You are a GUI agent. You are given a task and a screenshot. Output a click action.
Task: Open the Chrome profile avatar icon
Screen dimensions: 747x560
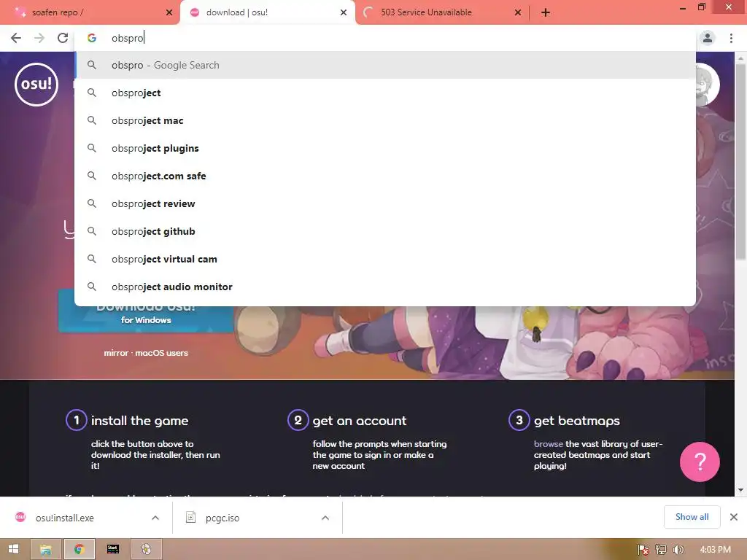coord(708,38)
